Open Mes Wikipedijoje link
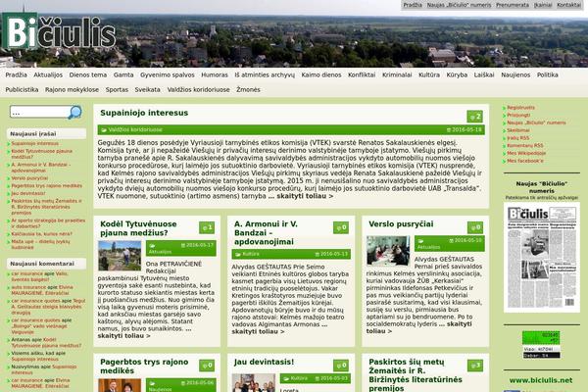Image resolution: width=588 pixels, height=392 pixels. 526,153
